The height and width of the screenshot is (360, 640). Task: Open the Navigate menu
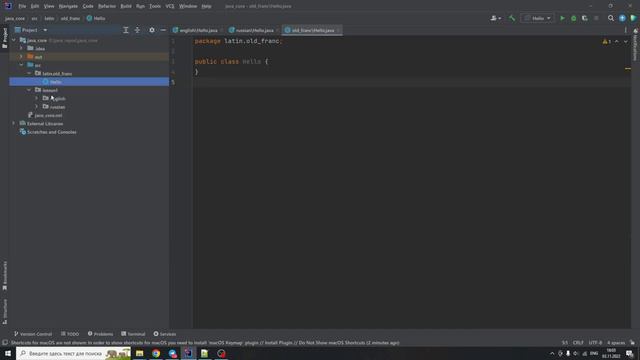68,6
